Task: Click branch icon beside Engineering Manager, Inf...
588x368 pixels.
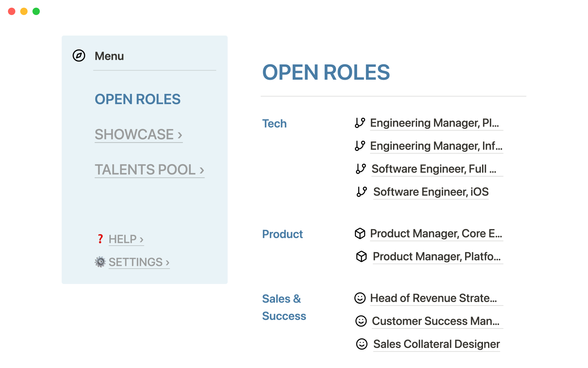Action: (x=360, y=146)
